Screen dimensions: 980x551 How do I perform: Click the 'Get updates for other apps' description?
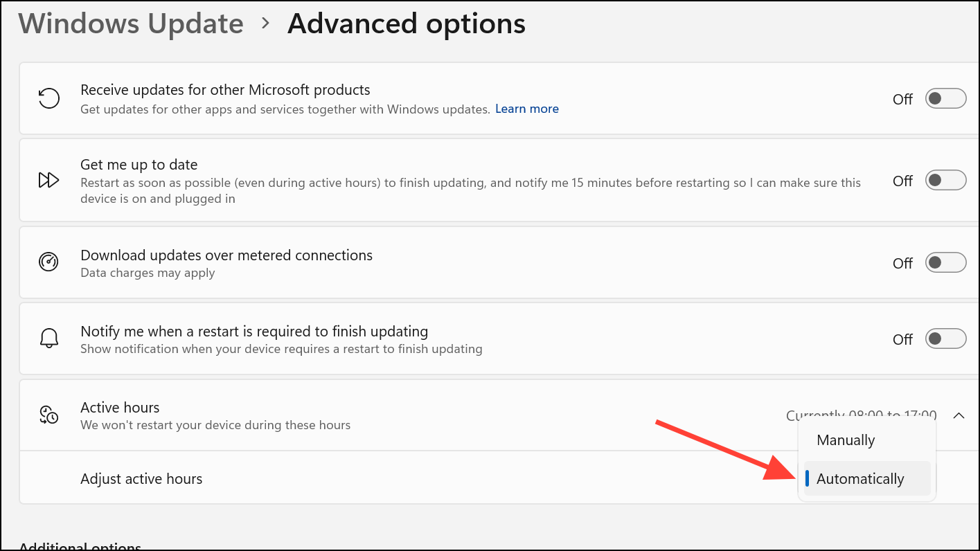[285, 109]
